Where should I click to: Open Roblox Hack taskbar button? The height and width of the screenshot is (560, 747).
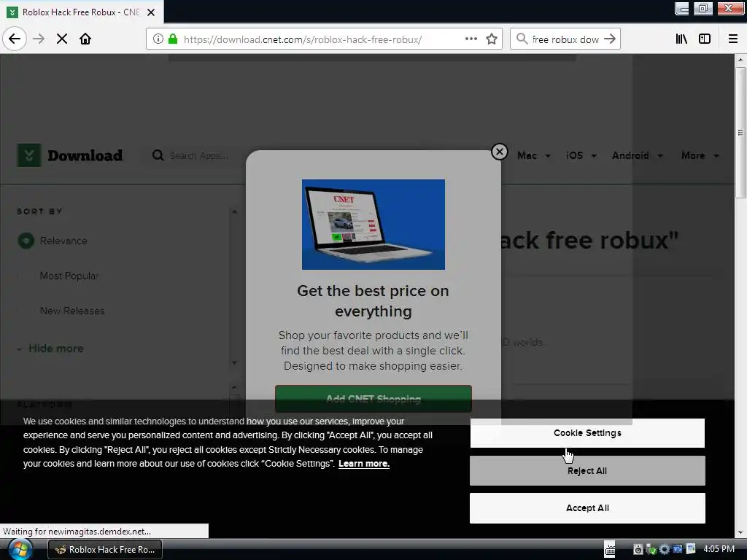[105, 550]
